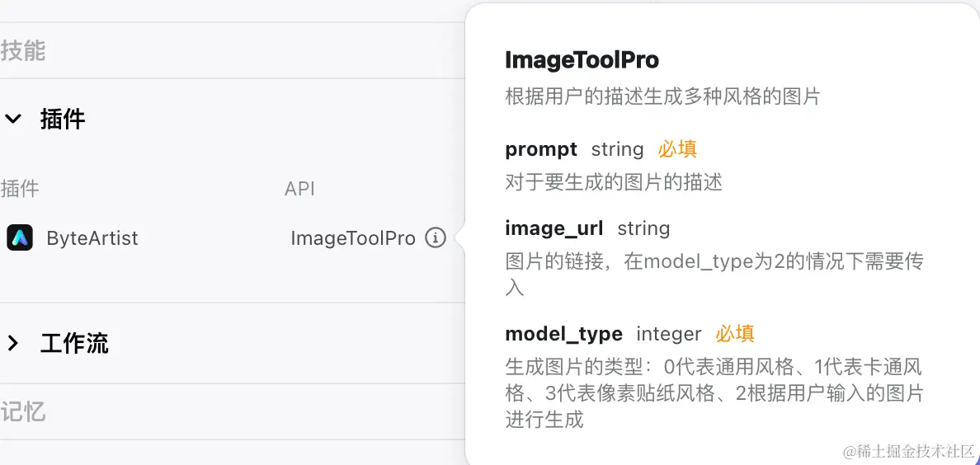Click the 插件 column header label
The image size is (980, 465).
coord(19,189)
